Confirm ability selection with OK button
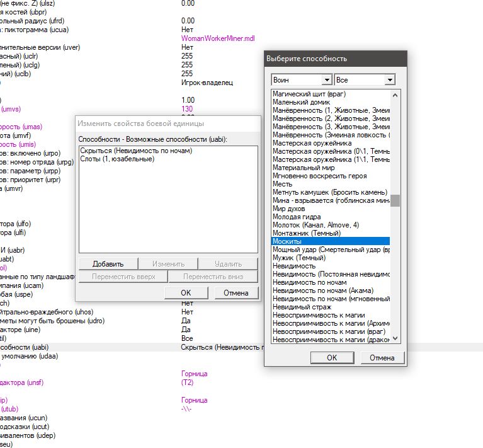This screenshot has width=483, height=448. point(332,358)
